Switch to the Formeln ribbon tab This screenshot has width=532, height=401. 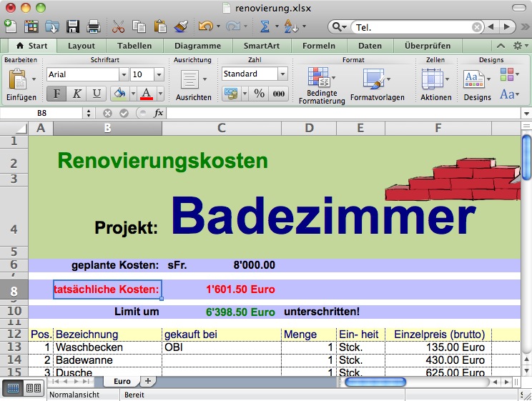point(318,46)
